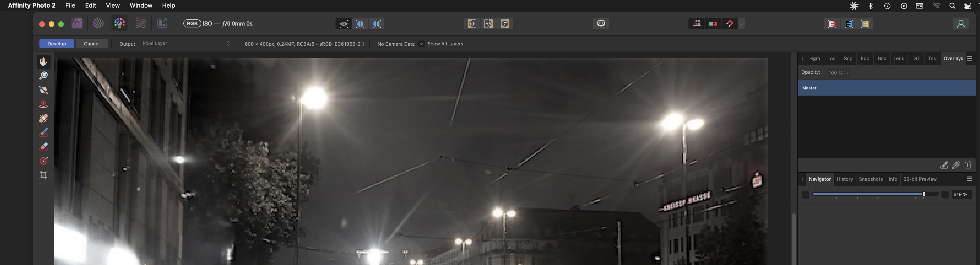980x265 pixels.
Task: Open macOS Control Center
Action: [968, 6]
